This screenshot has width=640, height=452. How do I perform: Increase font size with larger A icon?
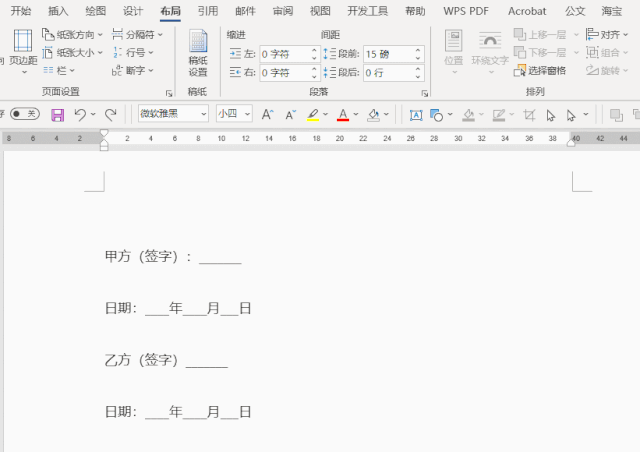pos(267,115)
